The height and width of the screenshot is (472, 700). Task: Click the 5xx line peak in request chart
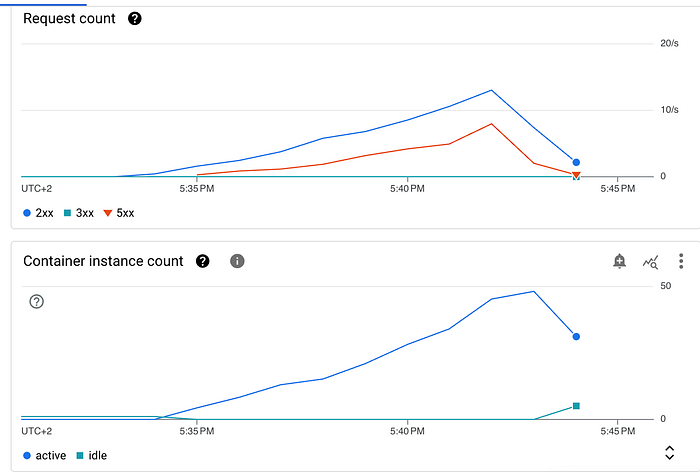(491, 124)
